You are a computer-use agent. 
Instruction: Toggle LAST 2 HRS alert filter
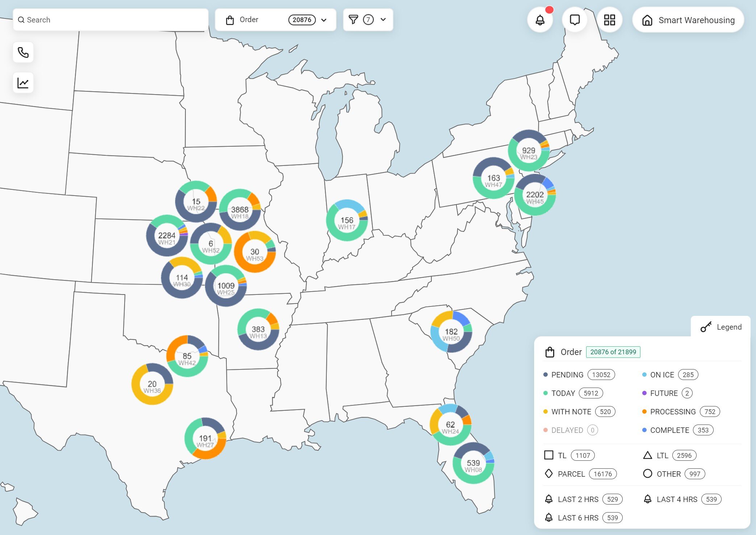[x=578, y=500]
